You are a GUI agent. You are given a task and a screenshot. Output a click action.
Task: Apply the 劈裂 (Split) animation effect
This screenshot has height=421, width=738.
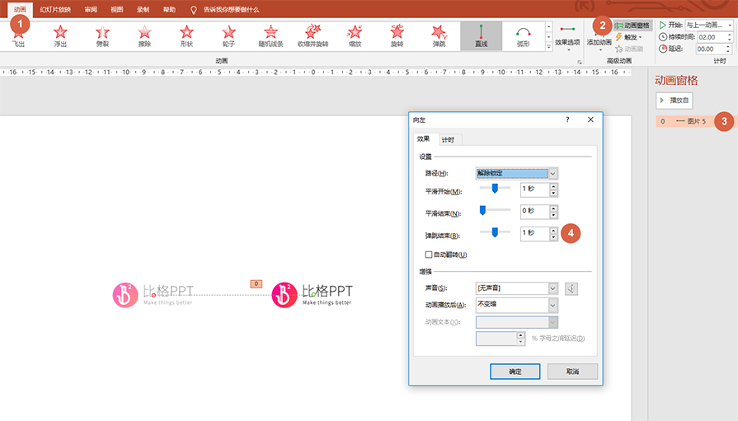[x=102, y=36]
